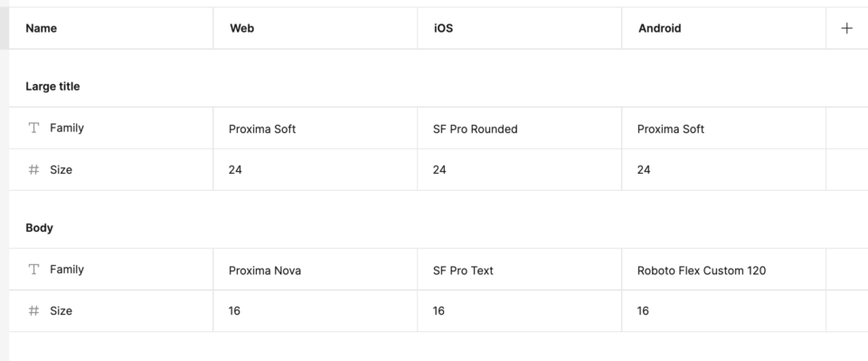Viewport: 868px width, 361px height.
Task: Click the plus icon to add a mode column
Action: coord(846,28)
